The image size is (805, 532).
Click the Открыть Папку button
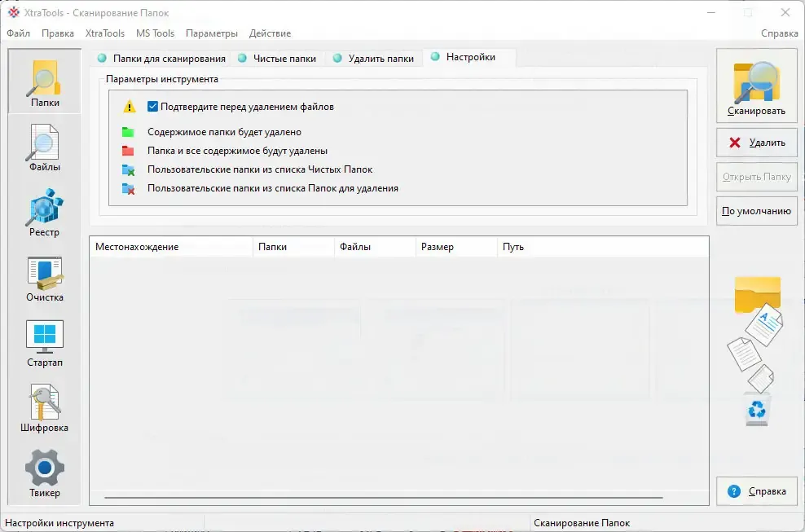tap(757, 177)
